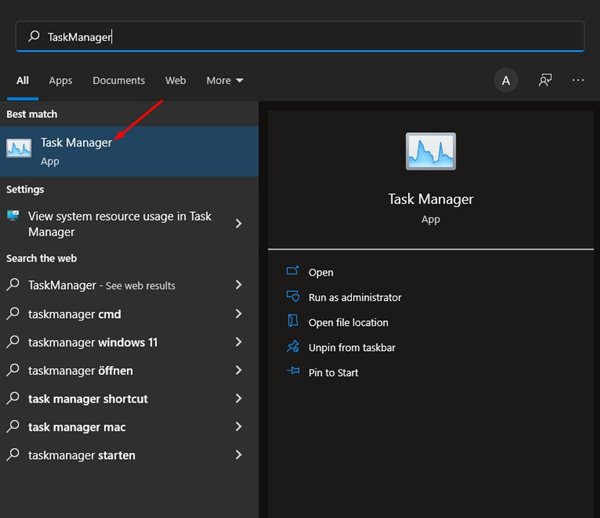Click the Task Manager title in preview pane
Screen dimensions: 600x518
[431, 199]
